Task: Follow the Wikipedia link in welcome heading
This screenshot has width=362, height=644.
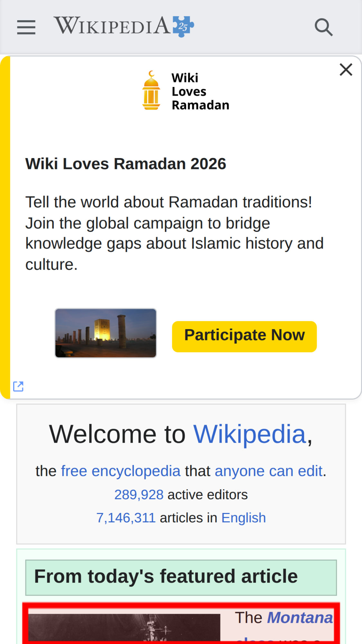Action: tap(249, 434)
